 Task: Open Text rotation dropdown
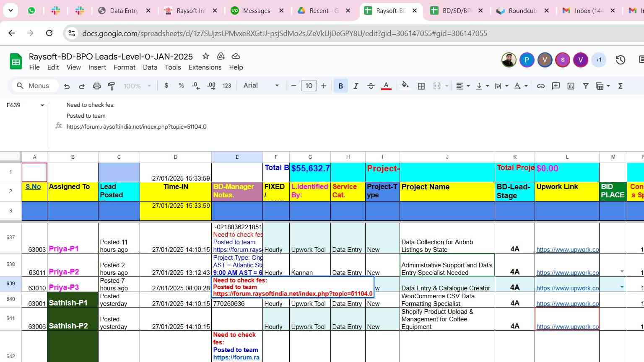521,86
